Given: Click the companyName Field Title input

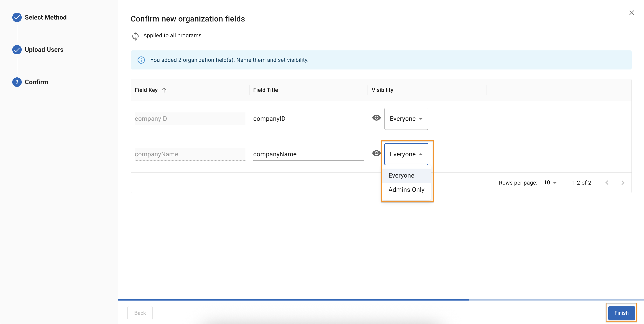Looking at the screenshot, I should tap(308, 154).
